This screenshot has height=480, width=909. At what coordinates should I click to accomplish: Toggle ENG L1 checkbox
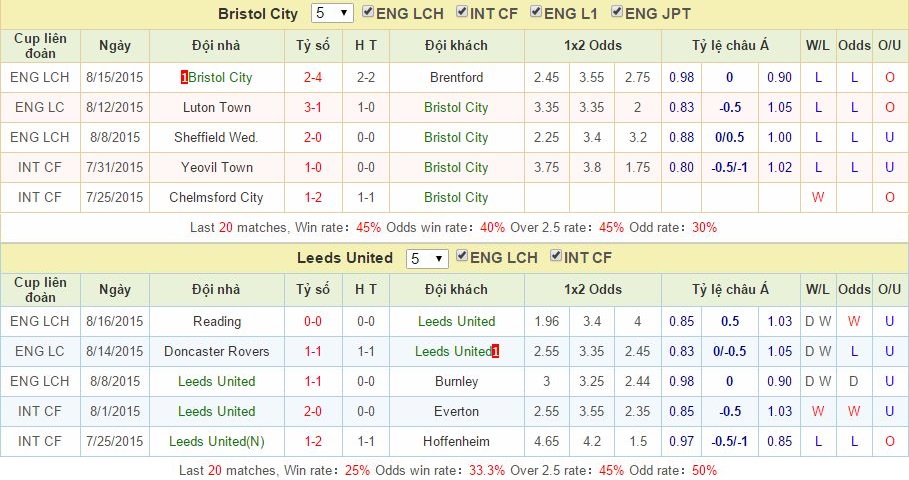pos(537,13)
